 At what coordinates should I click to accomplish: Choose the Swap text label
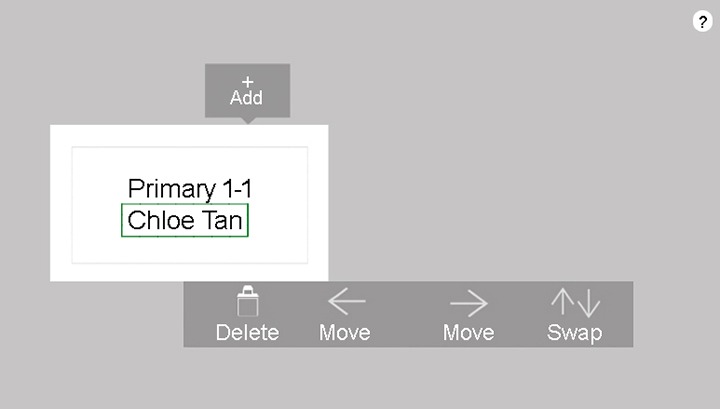pos(574,333)
